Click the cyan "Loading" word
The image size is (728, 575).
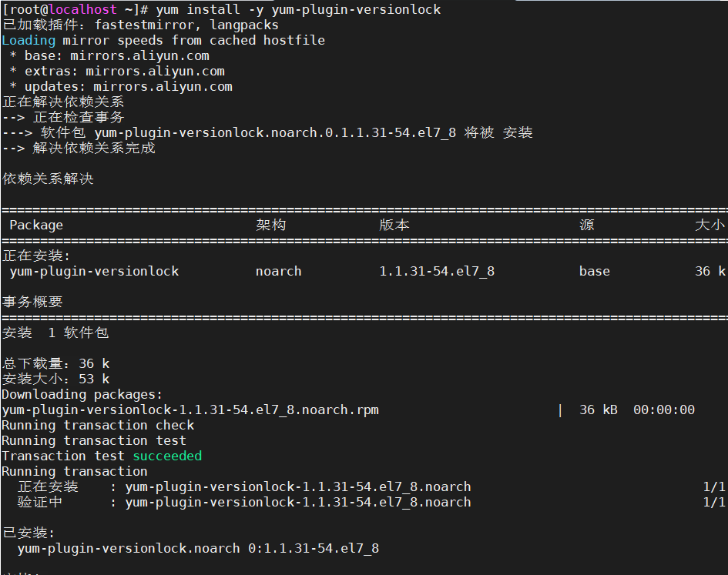point(29,40)
